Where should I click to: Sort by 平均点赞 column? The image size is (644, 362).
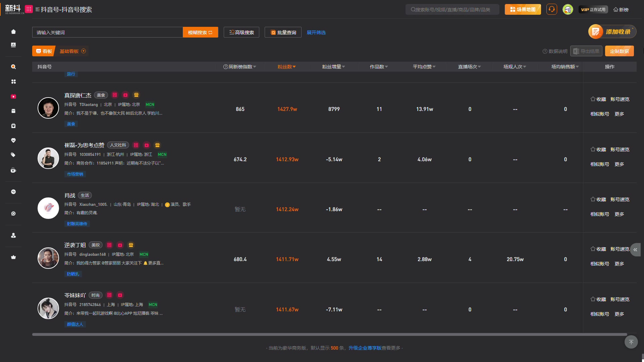(424, 67)
